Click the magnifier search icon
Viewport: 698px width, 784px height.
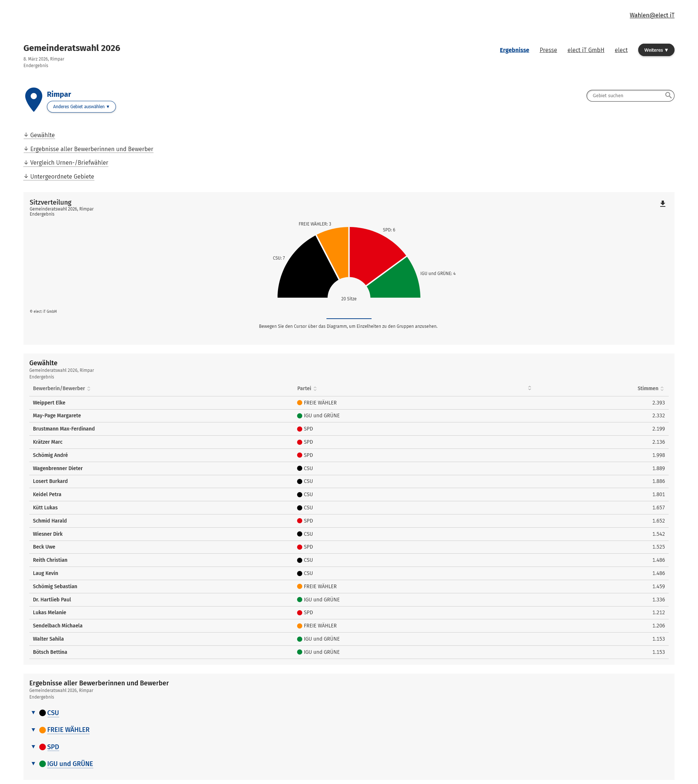click(668, 95)
